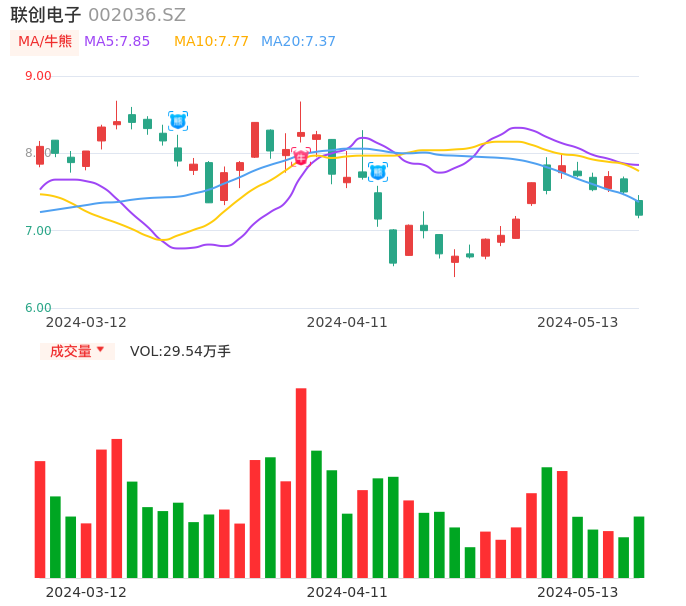
Task: Click the tallest red volume bar
Action: (301, 482)
